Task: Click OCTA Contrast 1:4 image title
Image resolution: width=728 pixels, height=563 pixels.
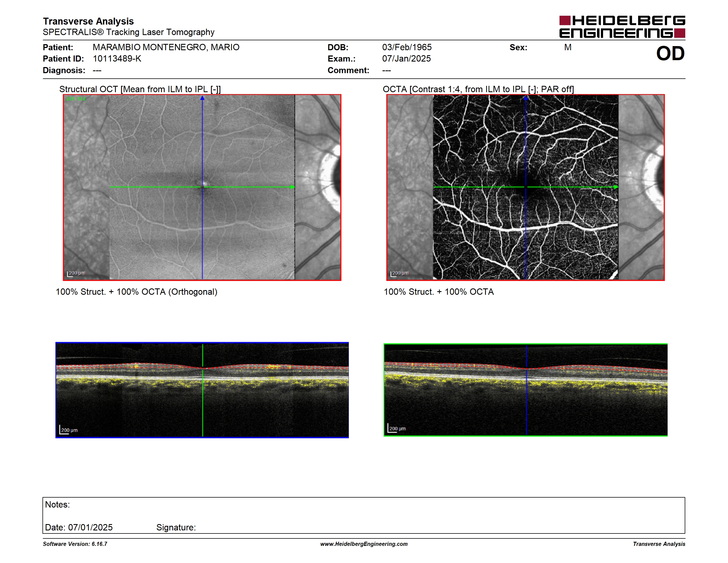Action: click(x=478, y=89)
